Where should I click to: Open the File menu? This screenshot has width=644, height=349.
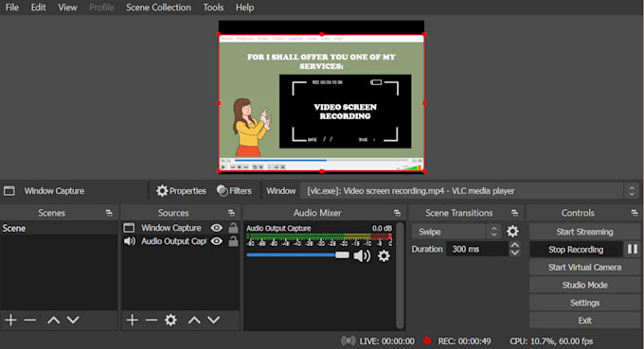coord(12,8)
